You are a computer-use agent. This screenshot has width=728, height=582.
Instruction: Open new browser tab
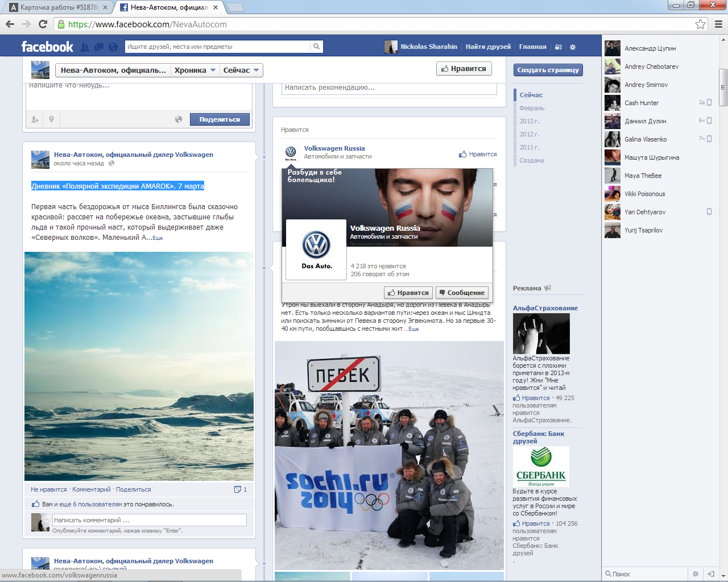[235, 7]
